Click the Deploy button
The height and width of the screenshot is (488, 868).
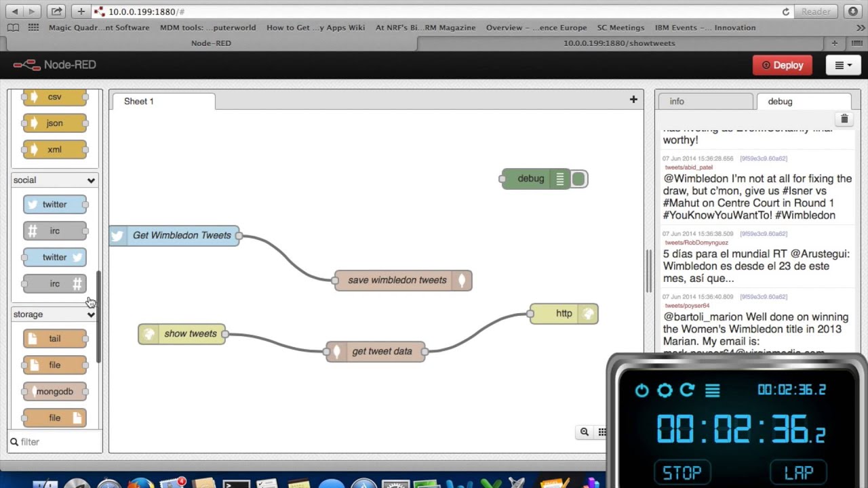tap(783, 65)
